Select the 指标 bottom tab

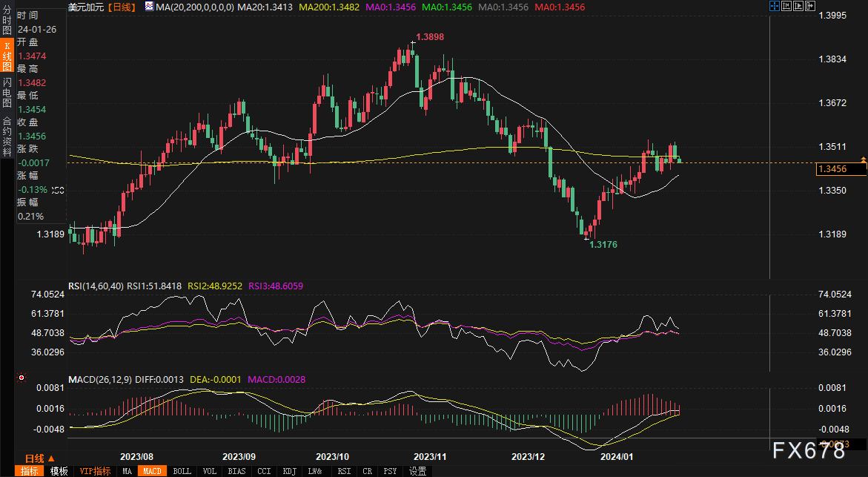click(x=30, y=471)
